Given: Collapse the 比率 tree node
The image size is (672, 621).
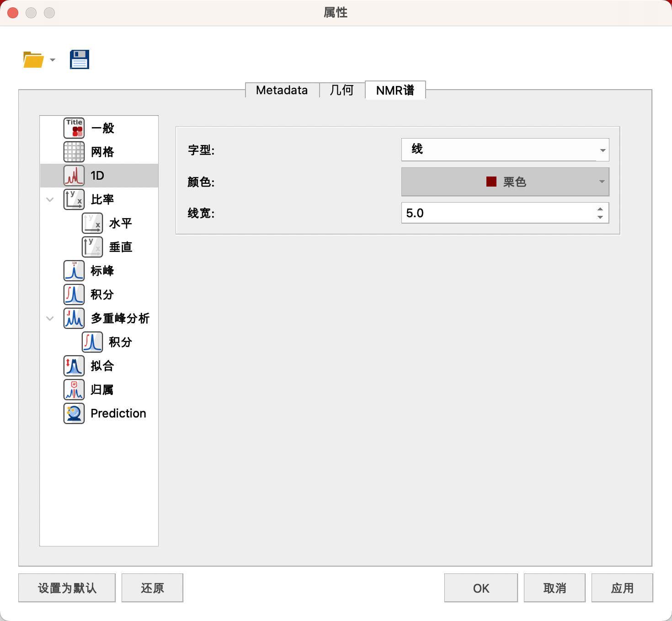Looking at the screenshot, I should click(x=50, y=199).
